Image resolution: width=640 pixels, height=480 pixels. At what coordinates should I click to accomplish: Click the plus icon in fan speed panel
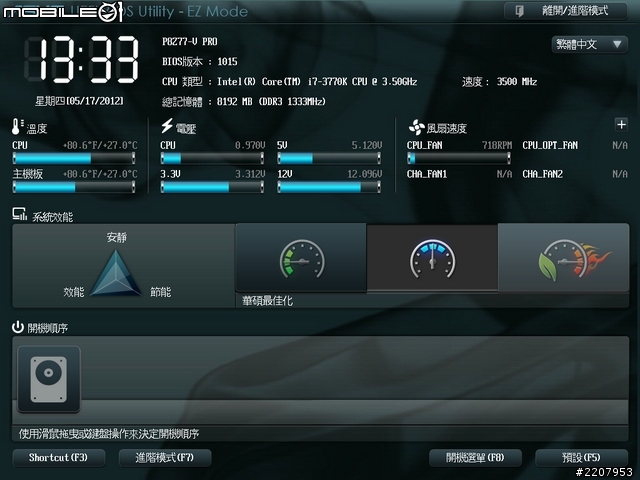coord(621,124)
